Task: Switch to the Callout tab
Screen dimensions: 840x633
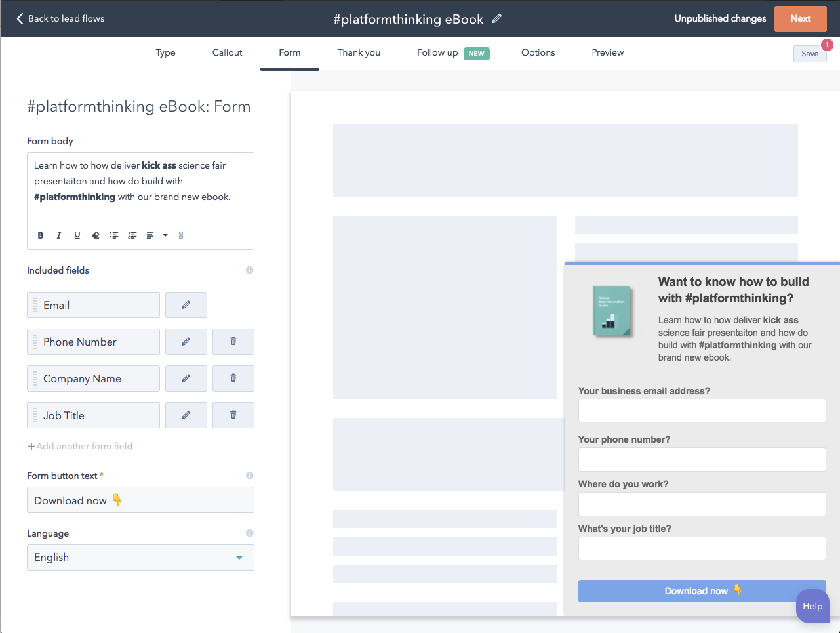Action: [x=227, y=52]
